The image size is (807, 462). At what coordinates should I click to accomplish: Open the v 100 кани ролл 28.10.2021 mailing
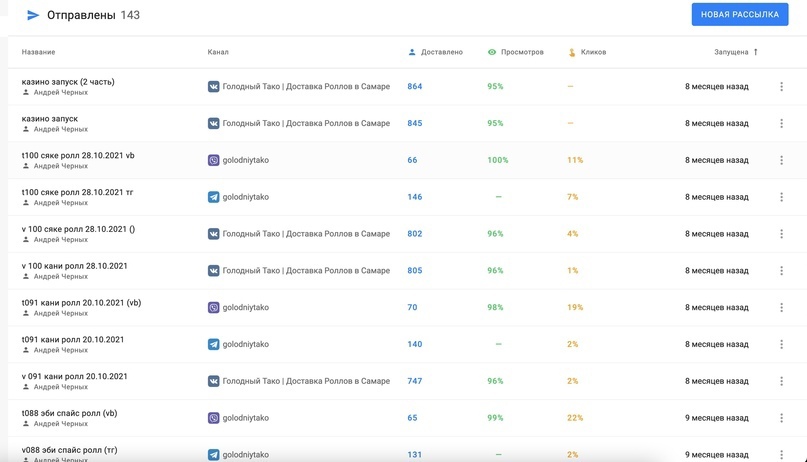(x=74, y=266)
